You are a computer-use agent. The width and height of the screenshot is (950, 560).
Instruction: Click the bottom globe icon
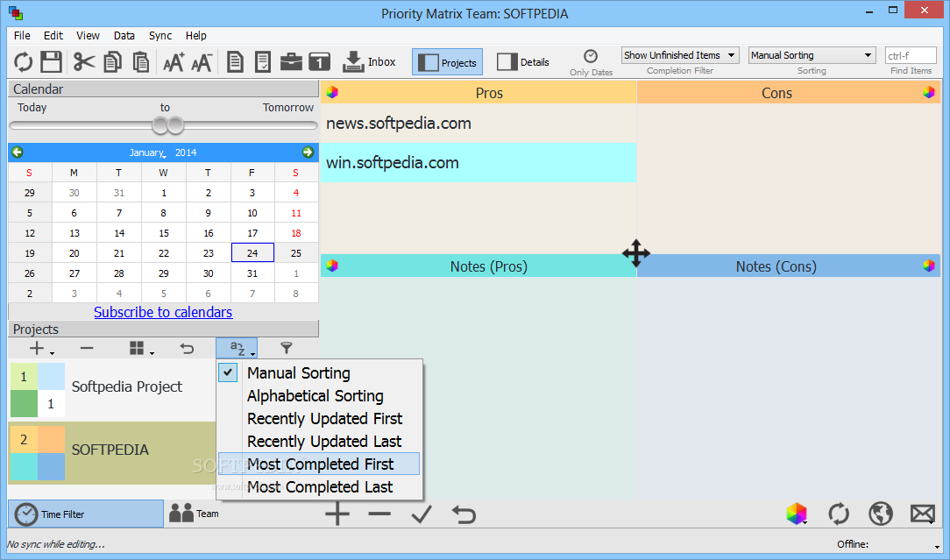[x=880, y=514]
